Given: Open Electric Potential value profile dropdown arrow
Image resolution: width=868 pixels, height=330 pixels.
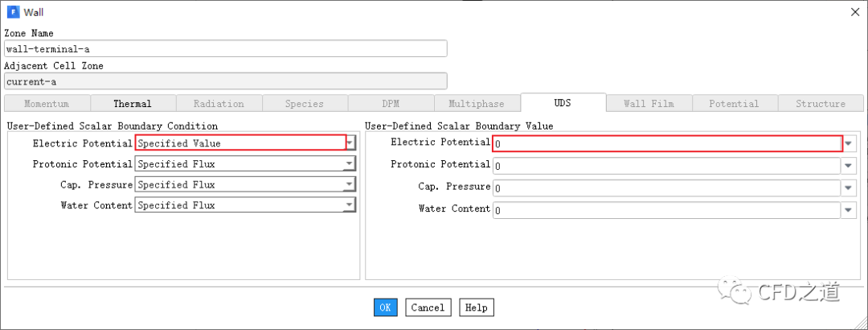Looking at the screenshot, I should (x=850, y=143).
